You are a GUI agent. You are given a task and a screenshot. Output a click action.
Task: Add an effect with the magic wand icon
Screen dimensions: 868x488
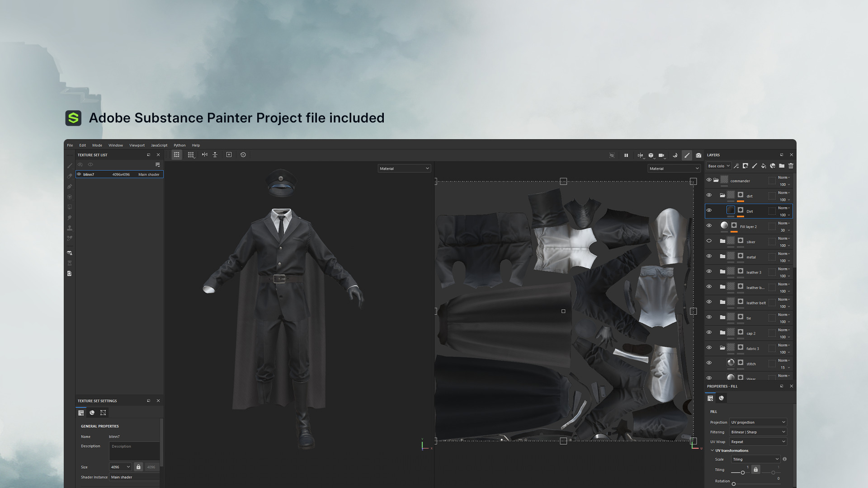coord(736,166)
